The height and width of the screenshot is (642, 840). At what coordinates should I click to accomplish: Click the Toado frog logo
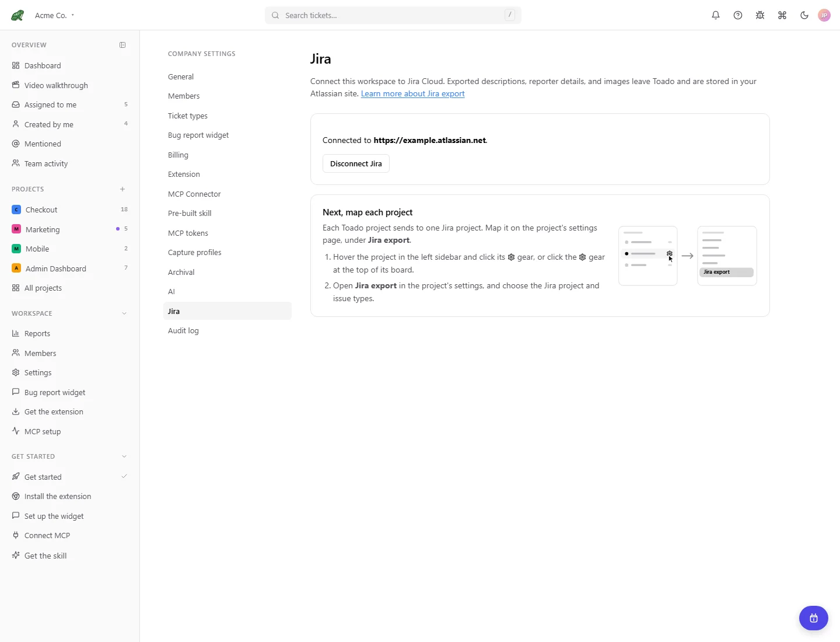(17, 15)
